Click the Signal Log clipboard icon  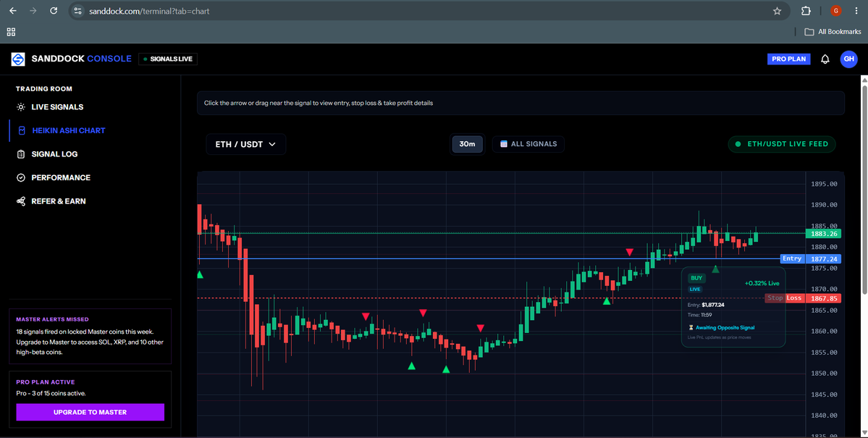20,154
